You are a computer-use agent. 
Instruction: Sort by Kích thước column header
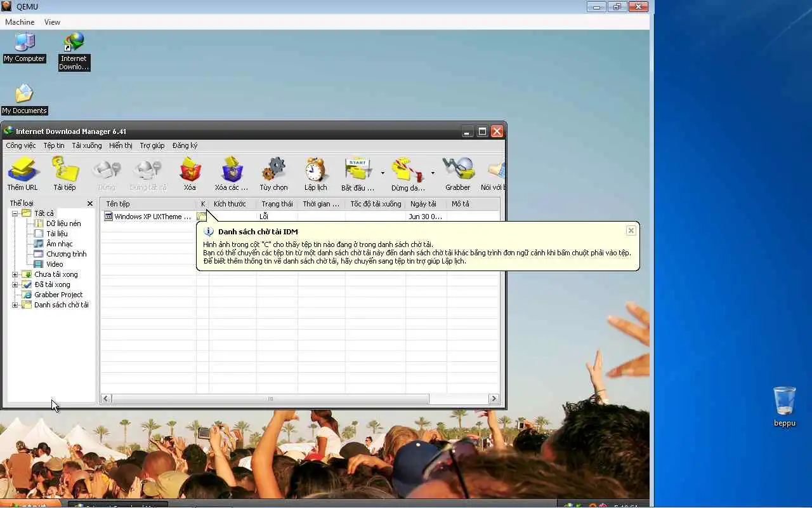[233, 204]
